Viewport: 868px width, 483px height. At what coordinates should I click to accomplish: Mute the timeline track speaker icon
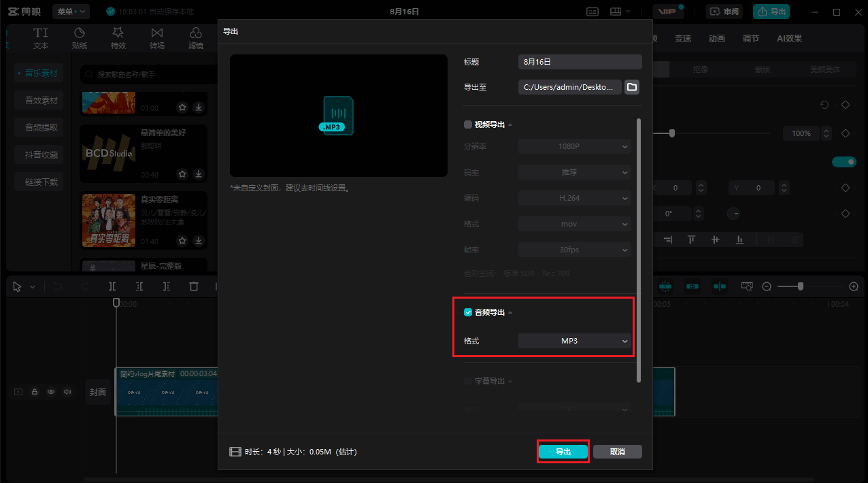67,392
